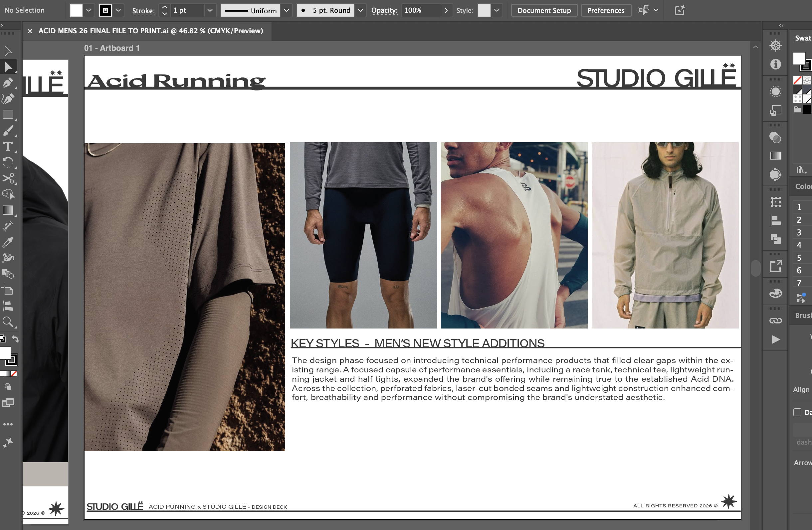The width and height of the screenshot is (812, 530).
Task: Open the Asset Export panel icon
Action: pos(775,266)
